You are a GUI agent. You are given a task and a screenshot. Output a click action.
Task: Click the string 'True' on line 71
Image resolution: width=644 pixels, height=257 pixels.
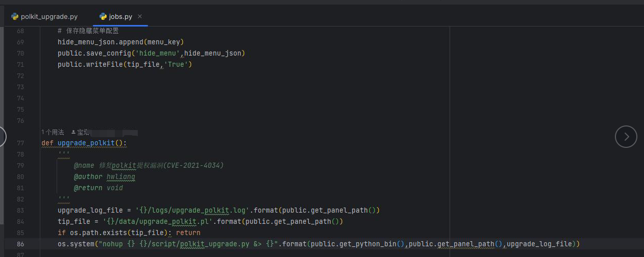177,64
